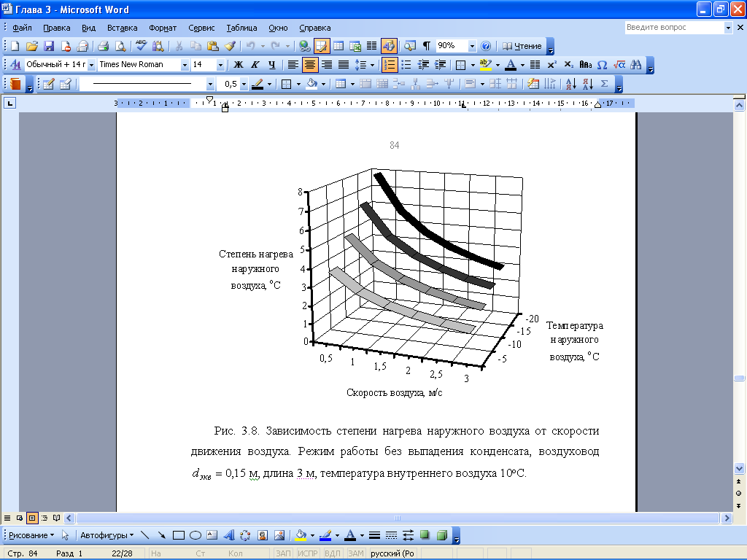Click the AutoSum sigma icon

pyautogui.click(x=604, y=84)
